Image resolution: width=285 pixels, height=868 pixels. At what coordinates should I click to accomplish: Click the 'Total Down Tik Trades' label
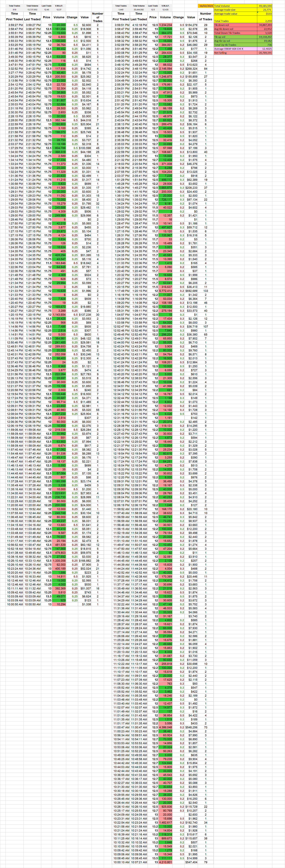click(x=227, y=33)
